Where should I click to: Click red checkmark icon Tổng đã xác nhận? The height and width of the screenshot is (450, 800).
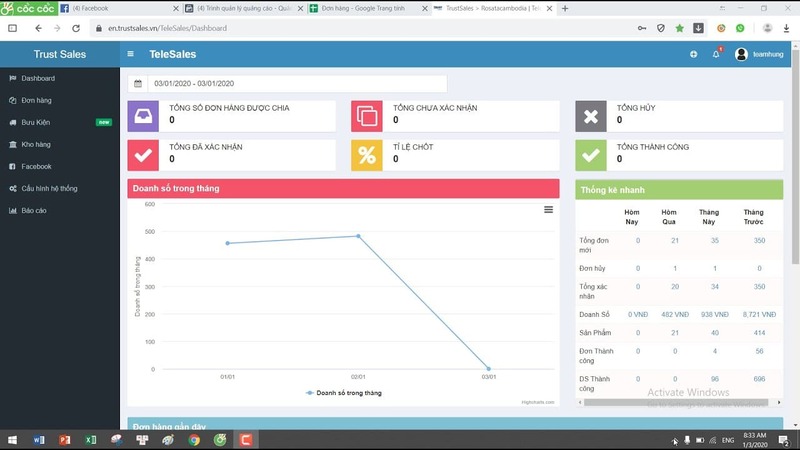(x=143, y=155)
